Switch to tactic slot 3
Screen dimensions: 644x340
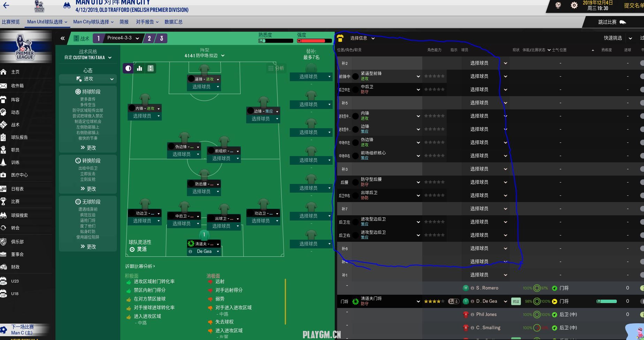click(161, 38)
